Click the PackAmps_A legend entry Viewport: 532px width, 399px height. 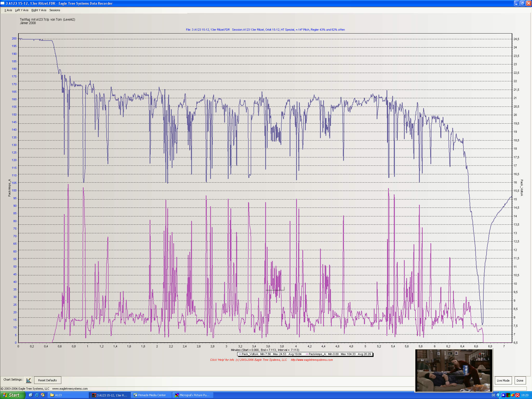point(338,354)
